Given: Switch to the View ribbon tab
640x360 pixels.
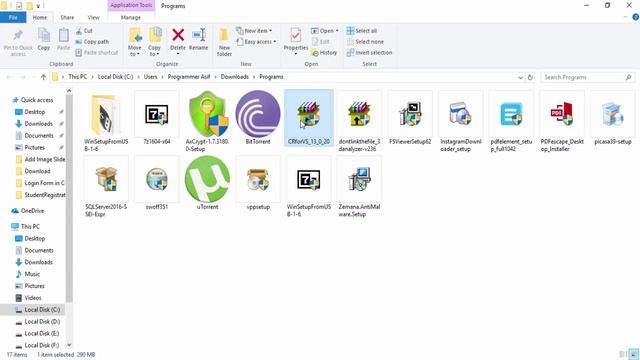Looking at the screenshot, I should [93, 17].
